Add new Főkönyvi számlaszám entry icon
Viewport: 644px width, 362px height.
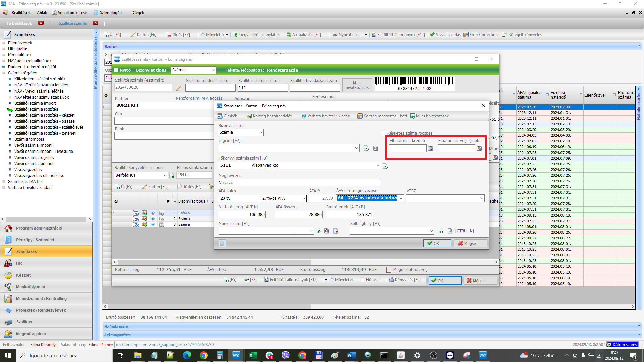pyautogui.click(x=385, y=166)
